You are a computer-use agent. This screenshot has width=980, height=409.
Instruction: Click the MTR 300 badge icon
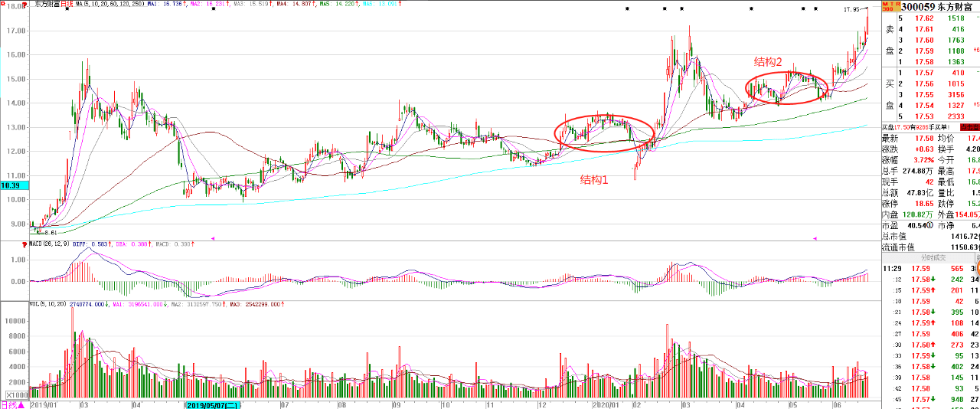point(890,5)
